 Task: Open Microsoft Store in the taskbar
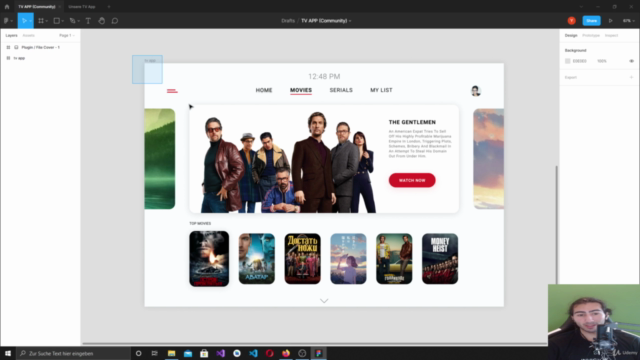coord(204,353)
